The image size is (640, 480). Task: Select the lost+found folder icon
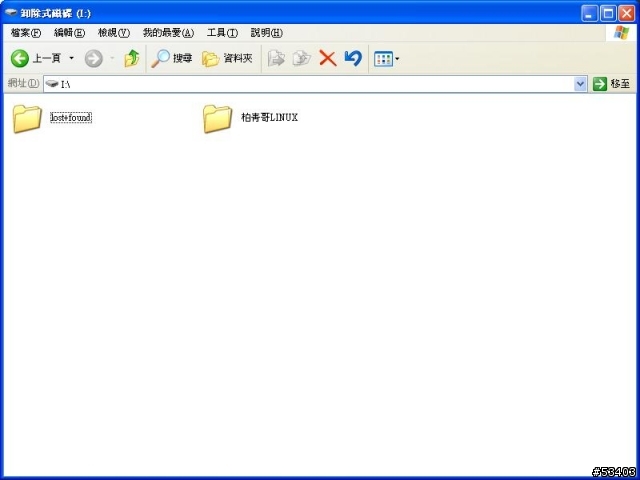27,118
